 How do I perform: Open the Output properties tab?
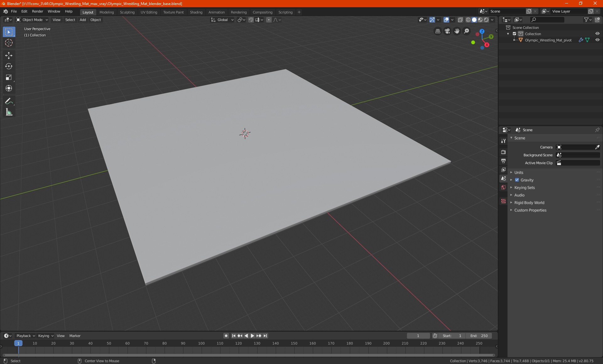pos(503,161)
